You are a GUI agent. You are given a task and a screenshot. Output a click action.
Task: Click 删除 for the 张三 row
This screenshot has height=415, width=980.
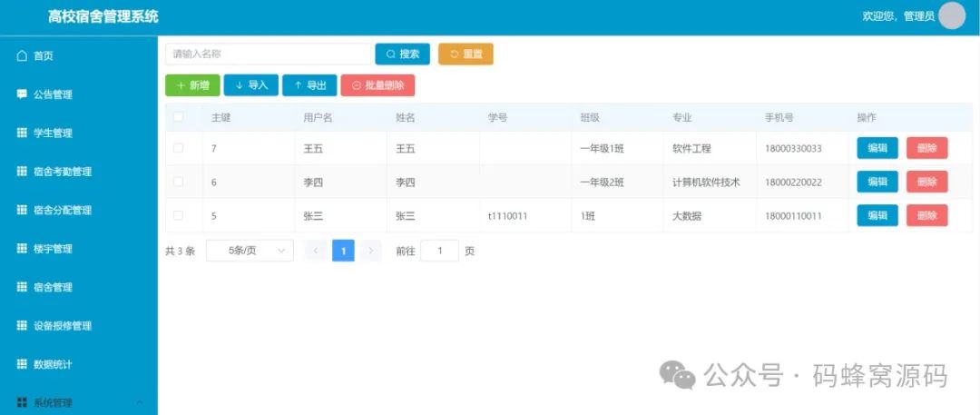tap(926, 216)
